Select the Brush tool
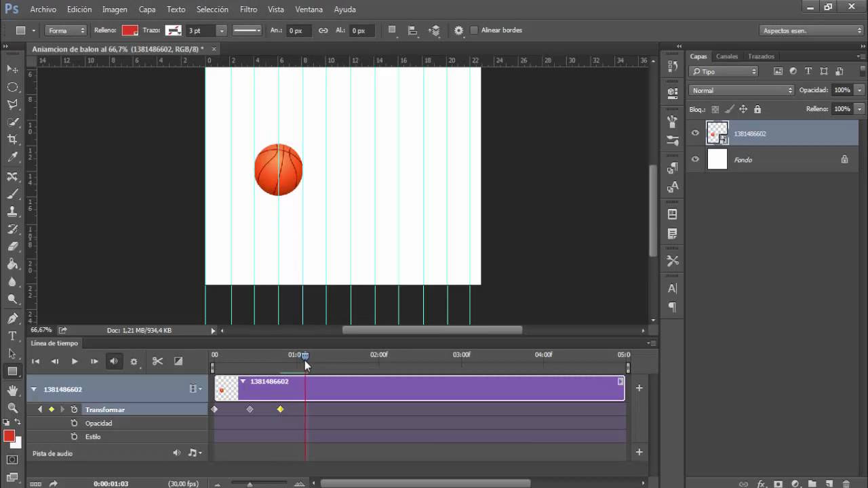This screenshot has height=488, width=868. pos(12,195)
